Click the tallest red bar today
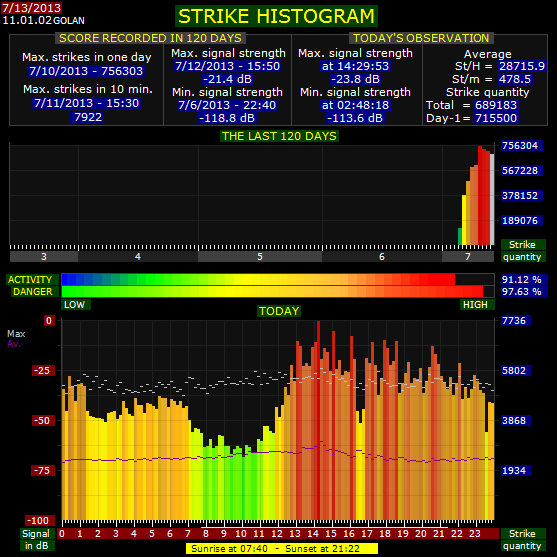The width and height of the screenshot is (557, 557). [x=319, y=421]
